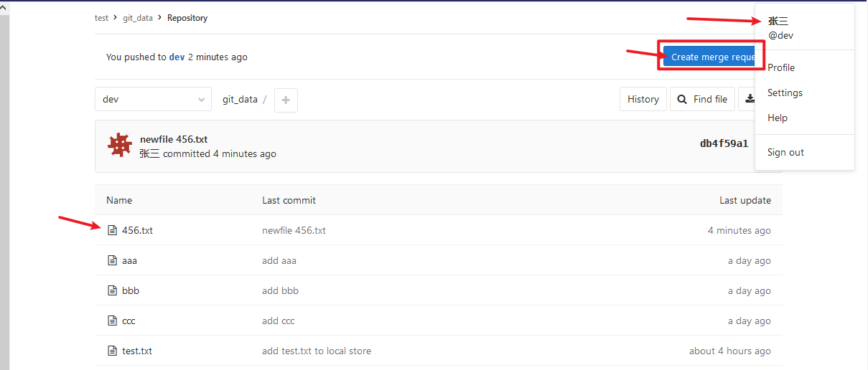Follow the dev link in push notice

(177, 57)
